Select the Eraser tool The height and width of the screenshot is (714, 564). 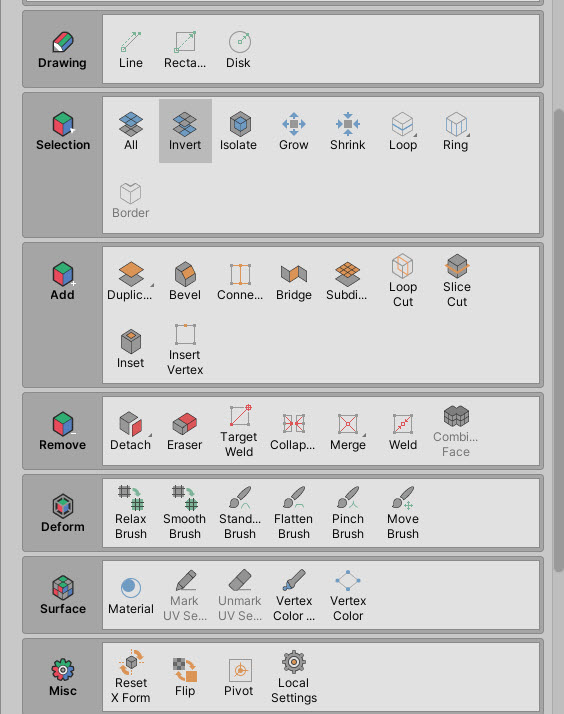[185, 431]
